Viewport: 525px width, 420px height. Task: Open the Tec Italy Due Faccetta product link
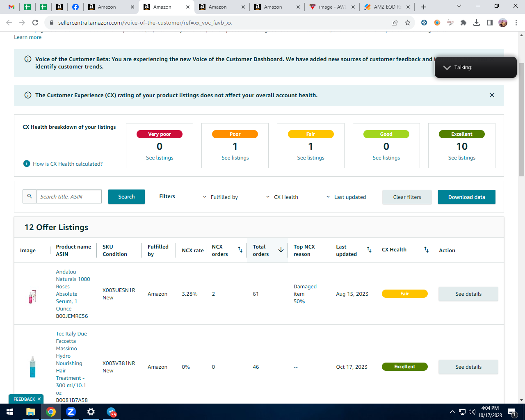[x=71, y=363]
